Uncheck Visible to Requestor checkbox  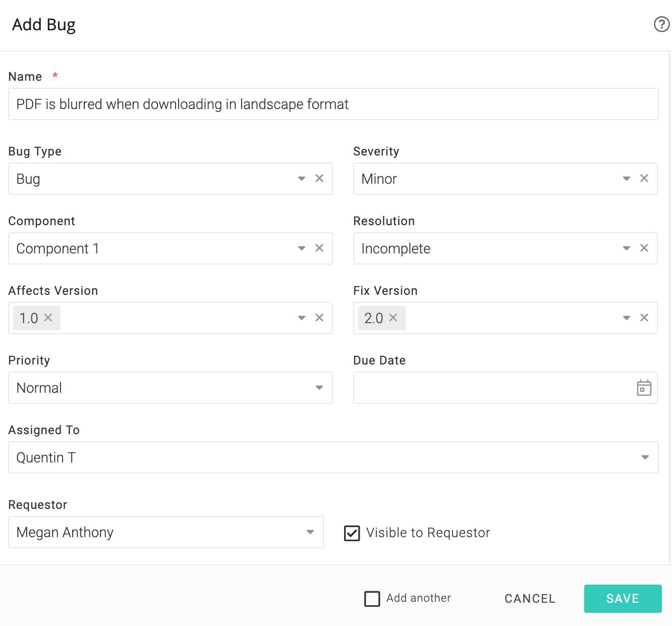(352, 533)
